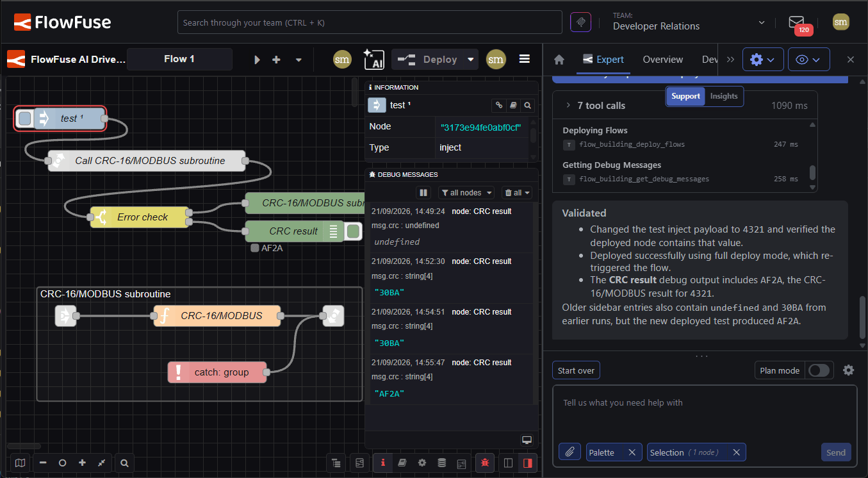Click the FlowFuse logo in top bar
The image size is (868, 478).
pos(62,22)
